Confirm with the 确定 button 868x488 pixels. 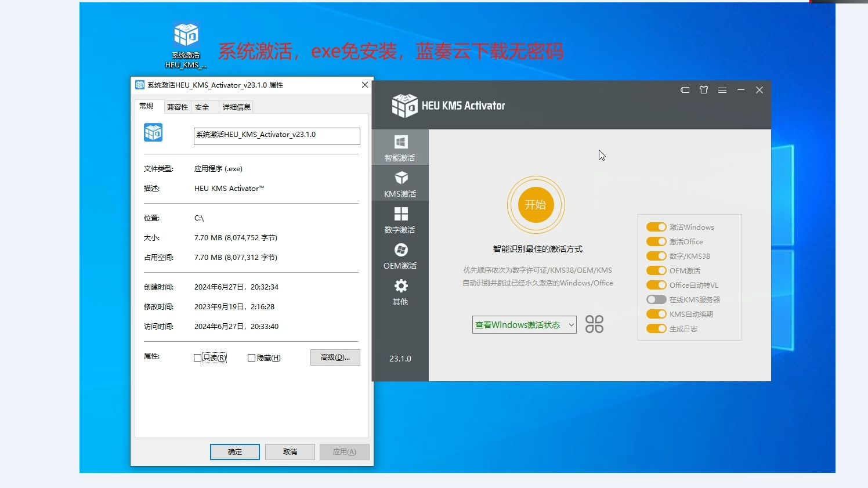[x=235, y=452]
